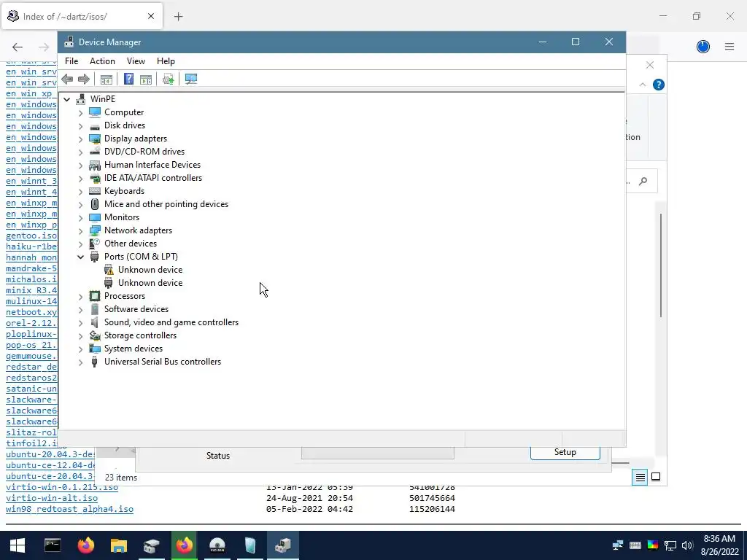Open the browser hamburger menu
The width and height of the screenshot is (747, 560).
[729, 47]
